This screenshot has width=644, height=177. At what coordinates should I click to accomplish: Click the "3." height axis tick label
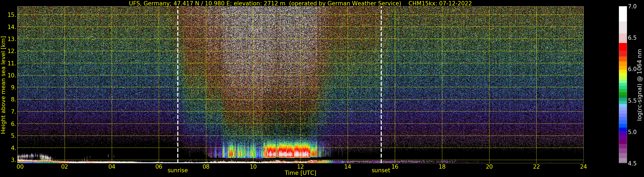tap(14, 160)
